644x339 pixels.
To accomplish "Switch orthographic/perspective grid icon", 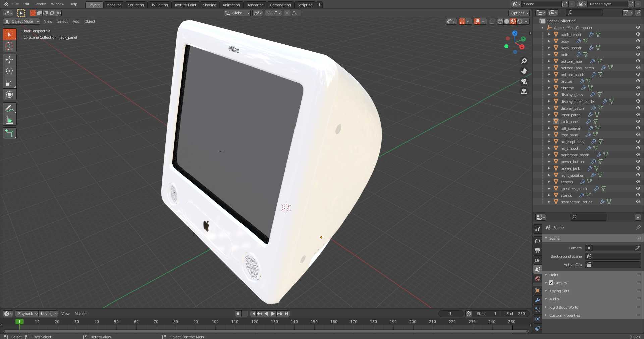I will click(x=524, y=91).
